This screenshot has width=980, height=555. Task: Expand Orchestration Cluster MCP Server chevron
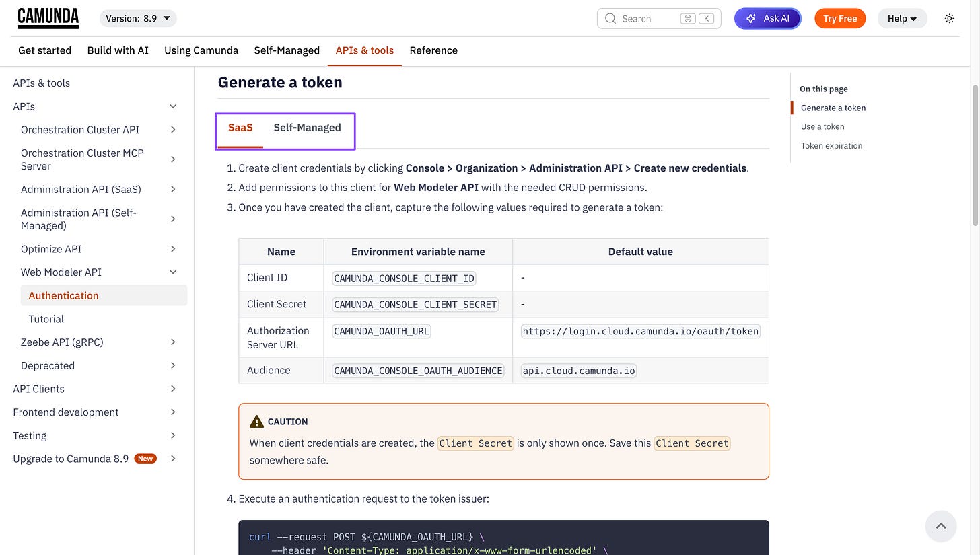[173, 159]
